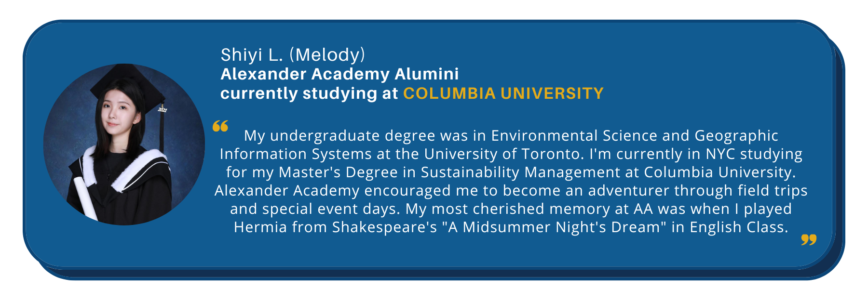Click the rolled diploma scroll in the photo
868x289 pixels.
tap(85, 197)
